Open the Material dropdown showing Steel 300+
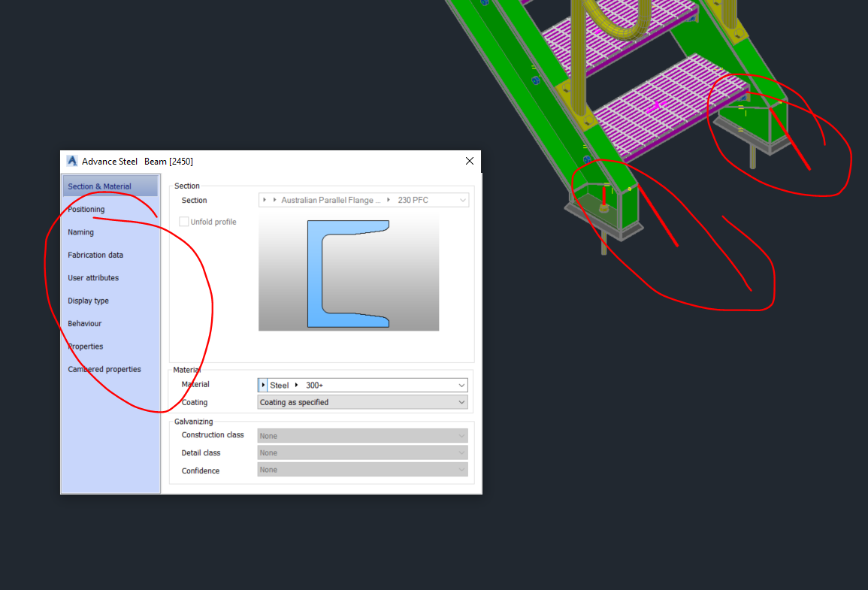Viewport: 868px width, 590px height. (x=461, y=384)
